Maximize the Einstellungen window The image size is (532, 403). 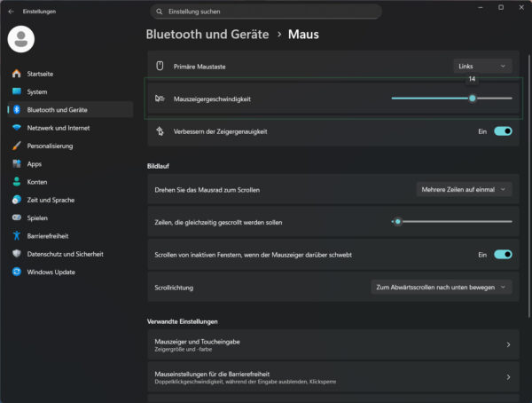click(x=501, y=7)
